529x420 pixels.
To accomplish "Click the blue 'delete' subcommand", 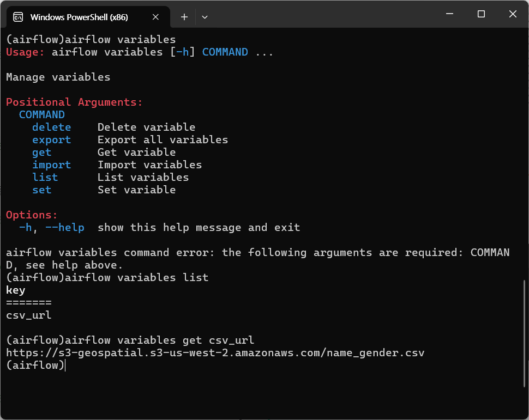I will pos(52,127).
